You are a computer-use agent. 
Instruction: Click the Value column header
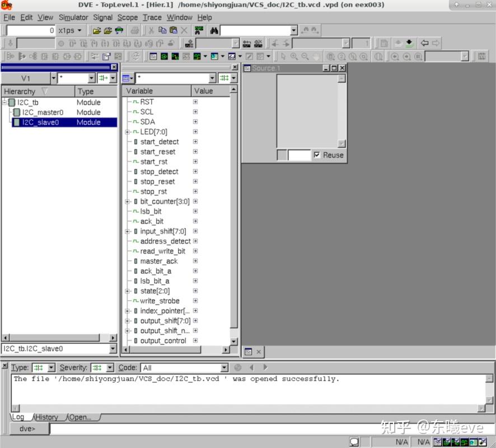pos(210,91)
